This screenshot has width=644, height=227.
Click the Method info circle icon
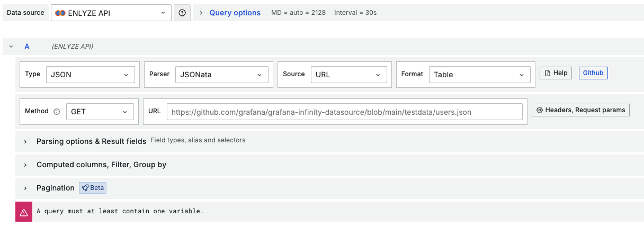click(57, 112)
